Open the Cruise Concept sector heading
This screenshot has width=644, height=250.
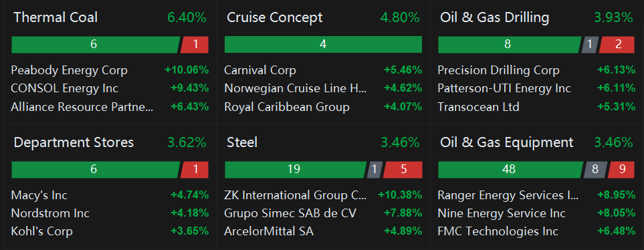point(274,17)
